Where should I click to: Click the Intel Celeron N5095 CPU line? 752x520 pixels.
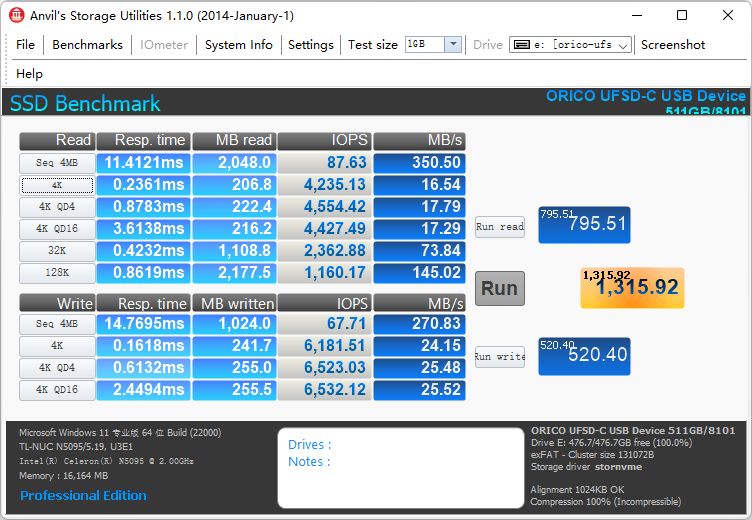click(x=106, y=461)
